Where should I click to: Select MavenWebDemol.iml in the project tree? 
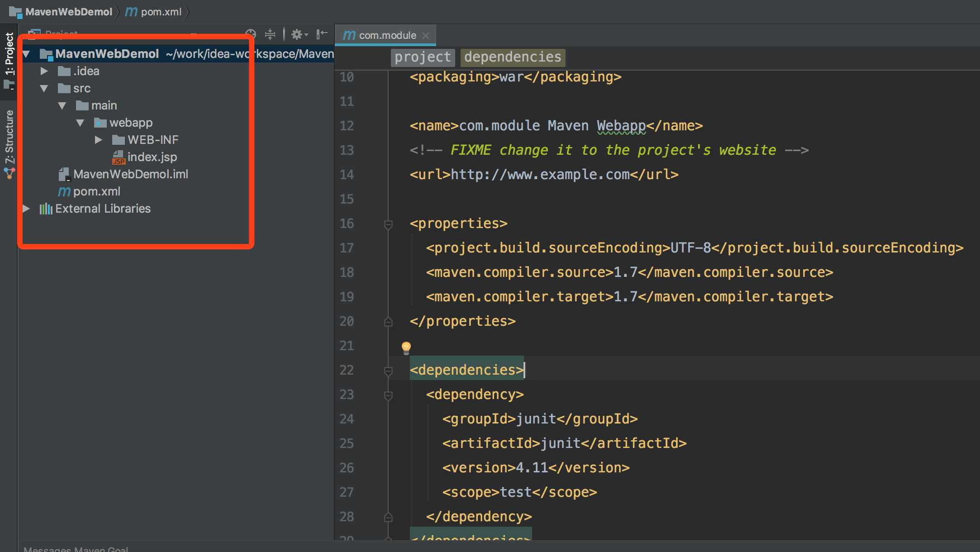tap(131, 174)
